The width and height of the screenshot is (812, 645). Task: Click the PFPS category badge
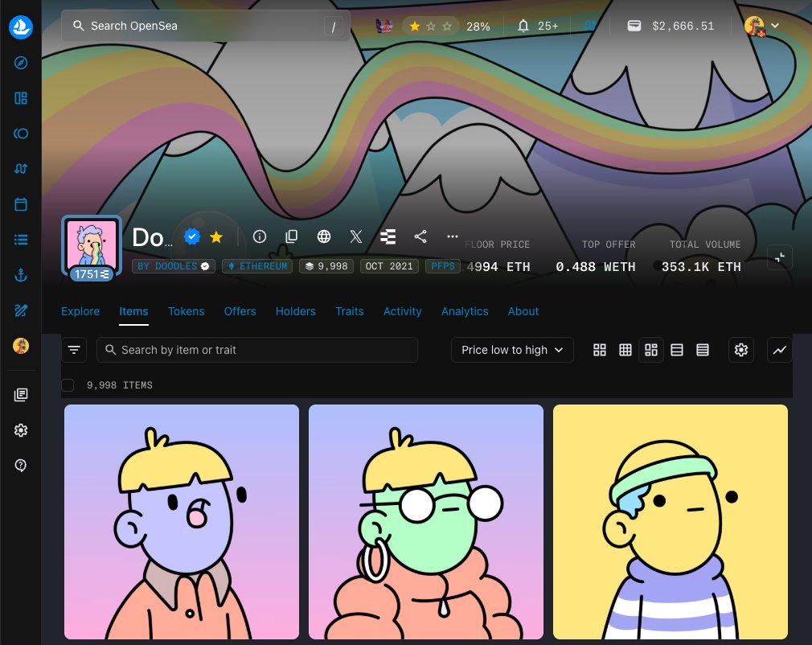click(443, 266)
